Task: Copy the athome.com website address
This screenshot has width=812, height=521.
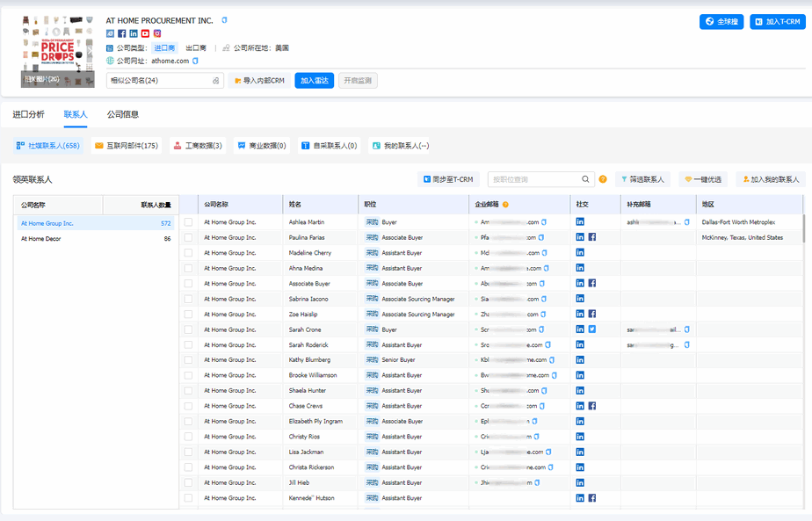Action: [x=195, y=62]
